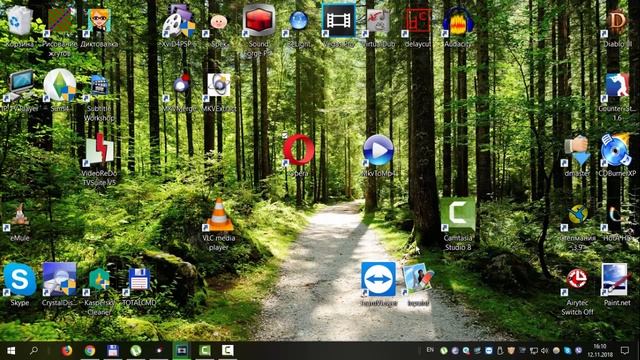
Task: Select the Camtasia Studio 8 desktop icon
Action: coord(458,214)
